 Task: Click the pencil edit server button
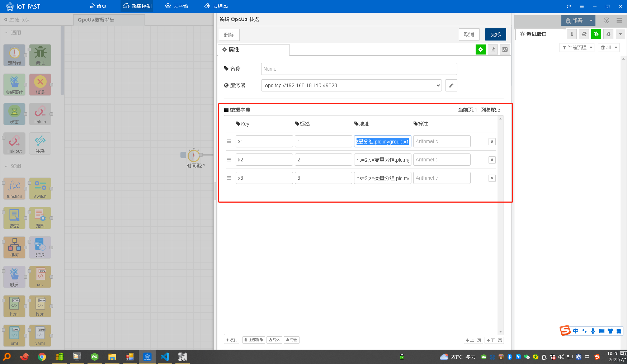point(451,85)
